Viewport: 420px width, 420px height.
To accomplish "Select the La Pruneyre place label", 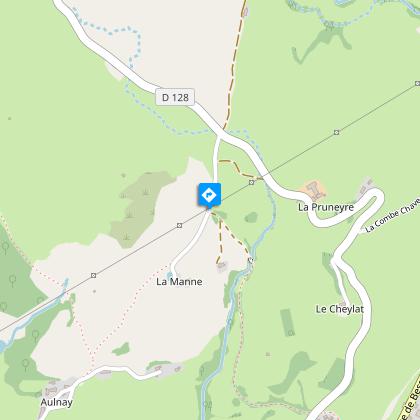I will click(x=326, y=207).
